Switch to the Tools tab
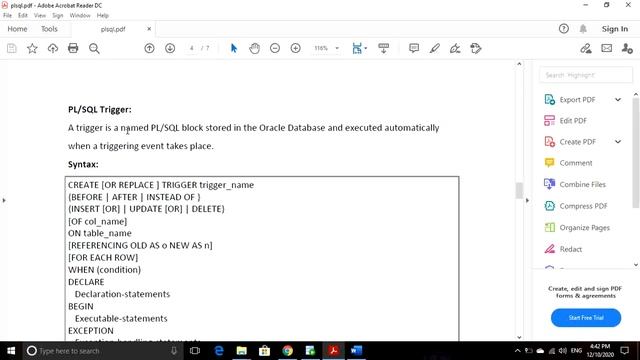The width and height of the screenshot is (640, 360). coord(49,29)
